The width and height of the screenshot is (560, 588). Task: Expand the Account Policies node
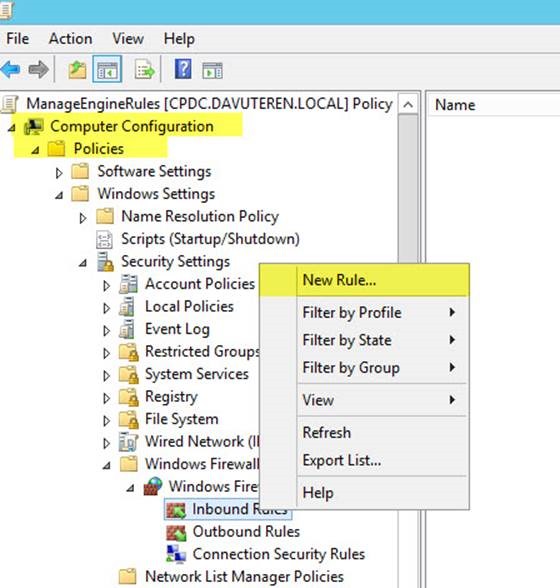tap(107, 286)
